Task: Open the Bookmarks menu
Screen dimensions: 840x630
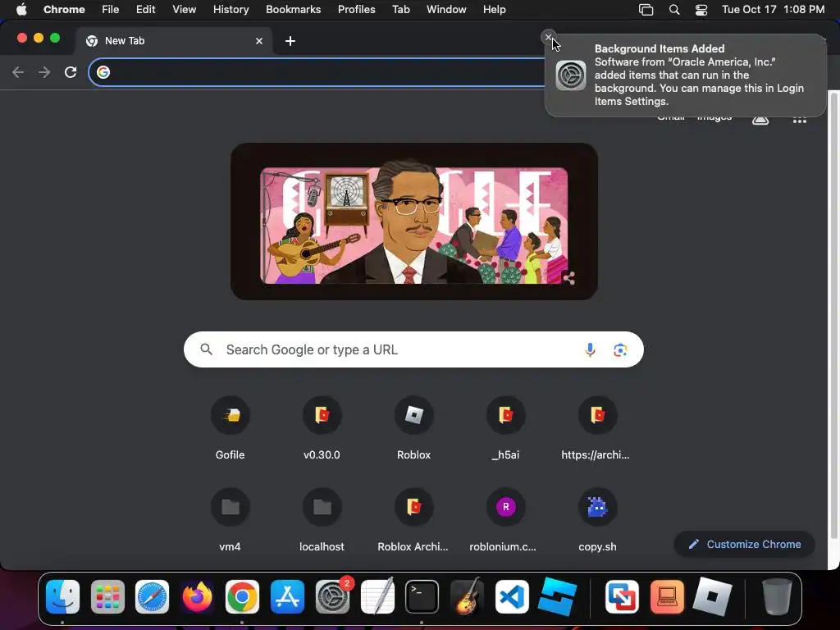Action: point(294,10)
